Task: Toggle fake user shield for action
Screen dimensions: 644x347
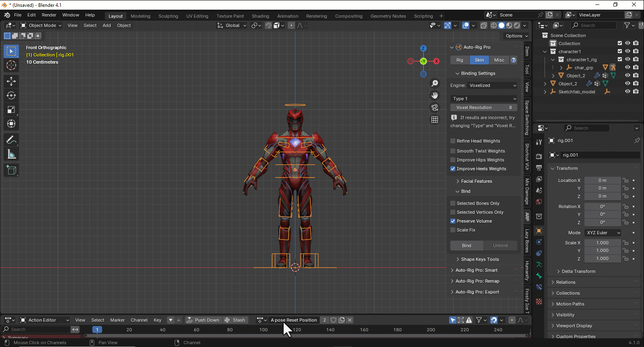Action: (333, 320)
